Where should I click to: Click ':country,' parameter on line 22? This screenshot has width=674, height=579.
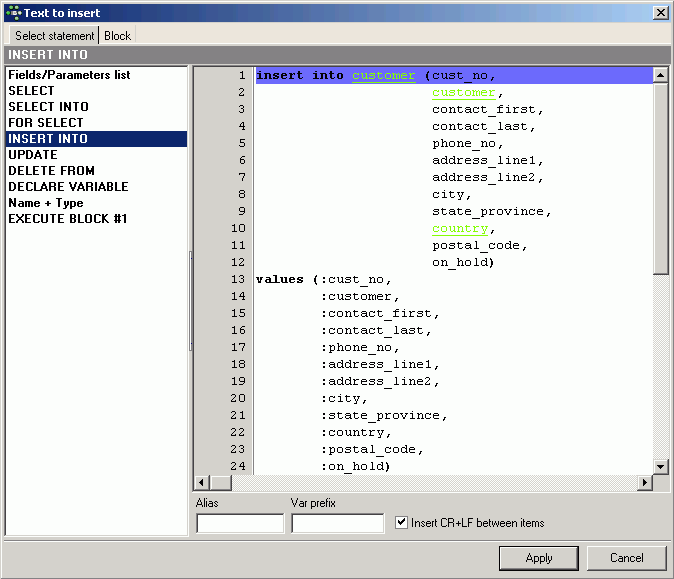[x=356, y=432]
